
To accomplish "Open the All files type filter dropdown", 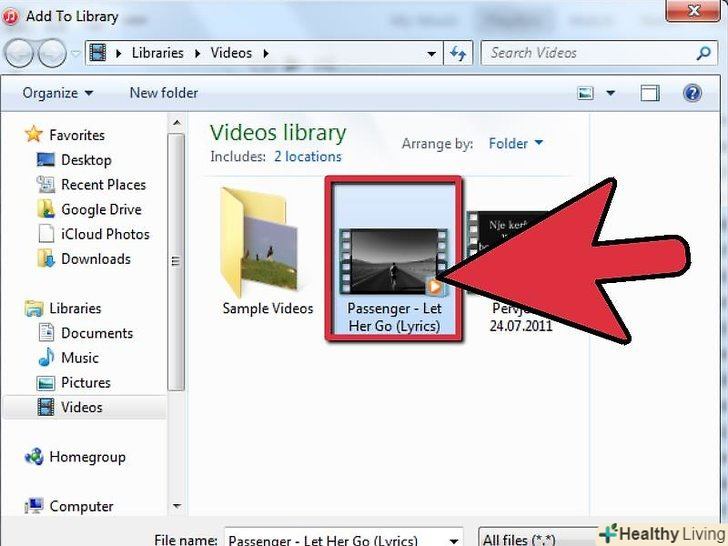I will pyautogui.click(x=539, y=539).
